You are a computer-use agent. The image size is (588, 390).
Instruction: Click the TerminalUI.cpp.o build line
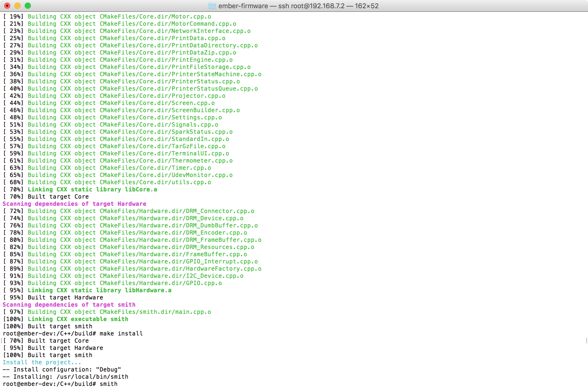116,153
